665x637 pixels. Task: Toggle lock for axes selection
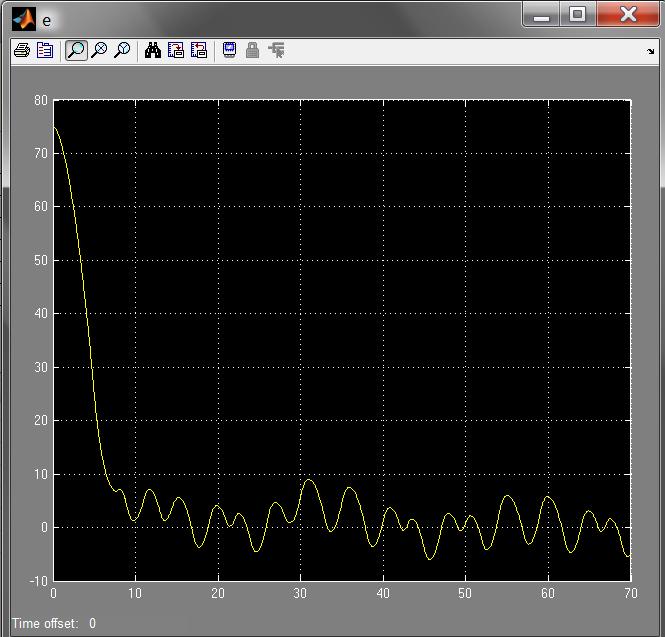click(252, 50)
